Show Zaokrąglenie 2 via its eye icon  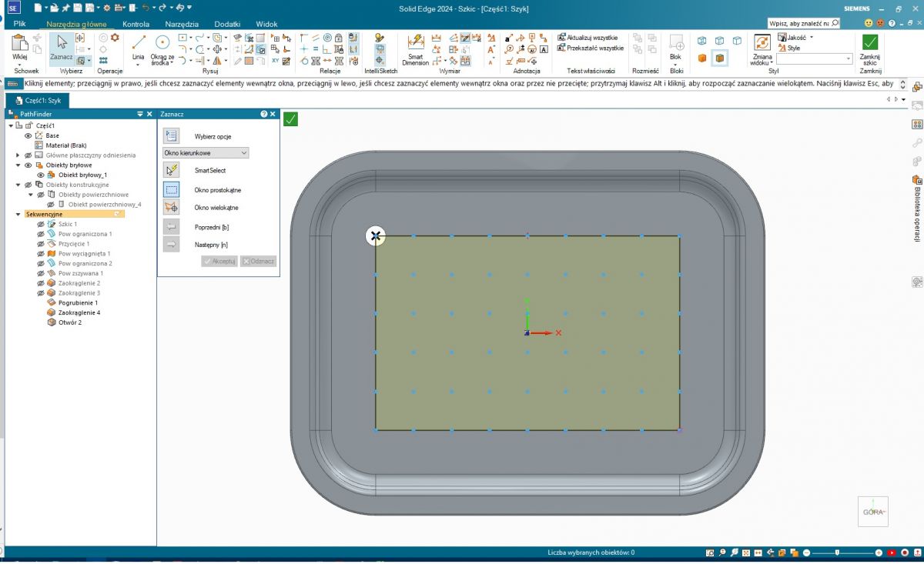[x=42, y=283]
